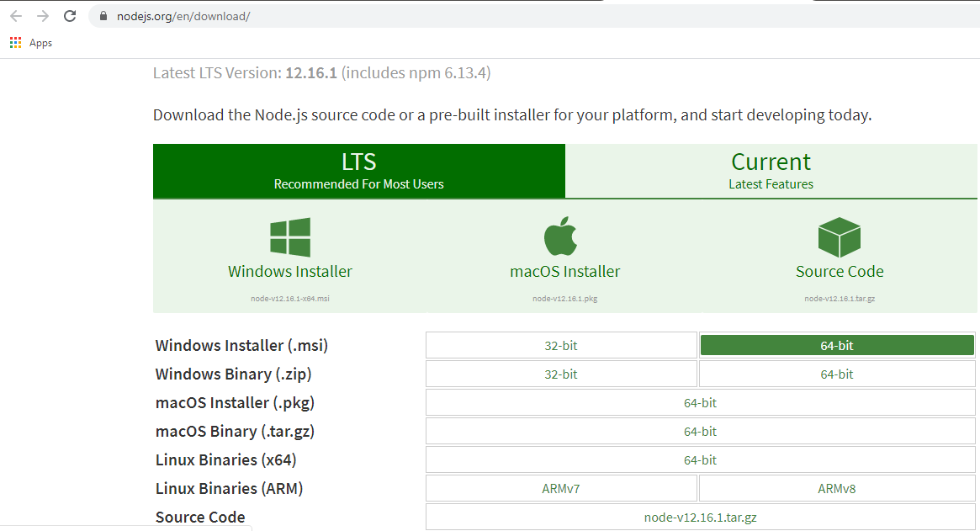Click the Latest LTS Version 12.16.1 text

322,73
